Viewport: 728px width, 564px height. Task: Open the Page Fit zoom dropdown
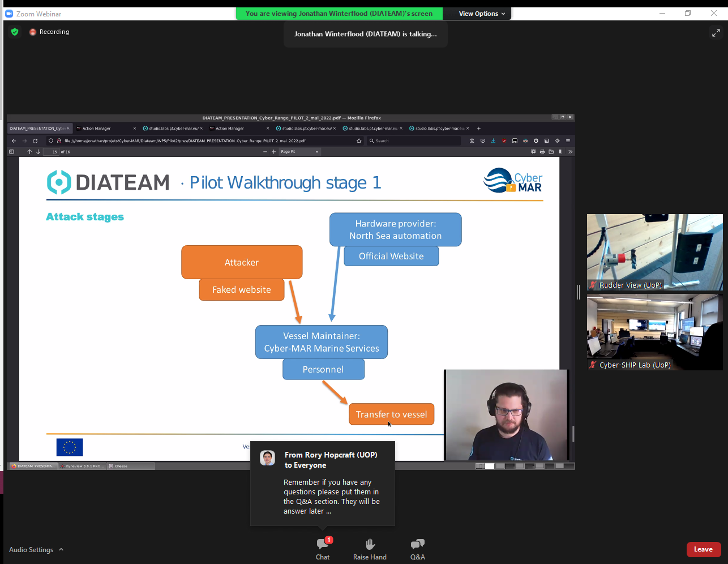pyautogui.click(x=299, y=152)
